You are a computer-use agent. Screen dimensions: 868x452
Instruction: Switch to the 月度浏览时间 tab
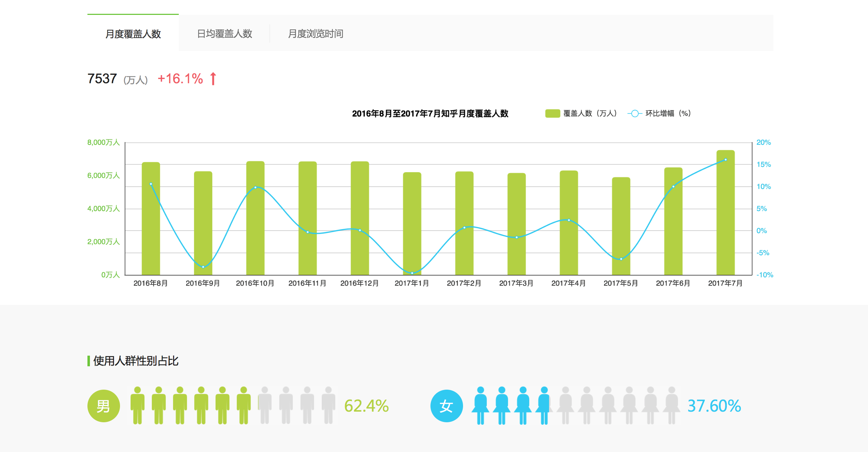pos(315,34)
